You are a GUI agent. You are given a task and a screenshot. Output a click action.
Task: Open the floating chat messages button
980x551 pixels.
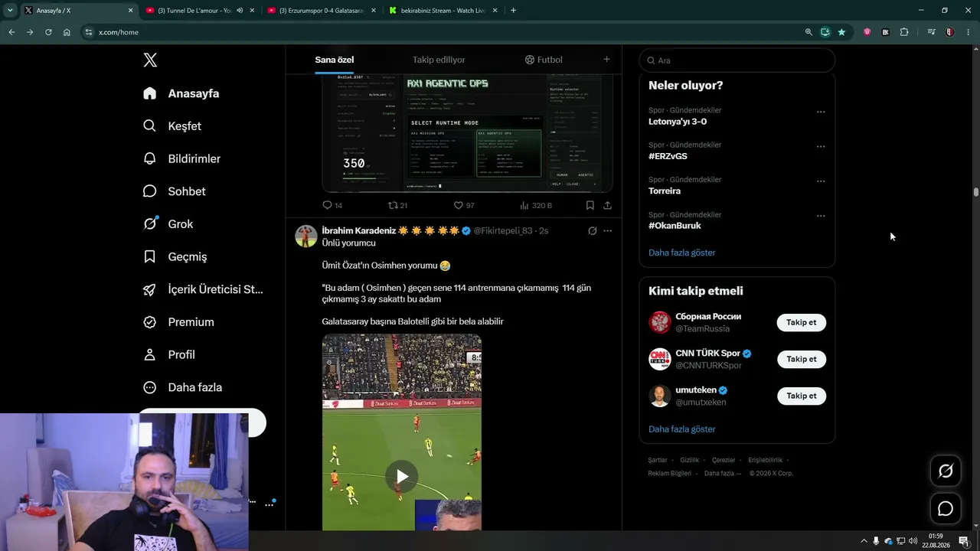(946, 508)
